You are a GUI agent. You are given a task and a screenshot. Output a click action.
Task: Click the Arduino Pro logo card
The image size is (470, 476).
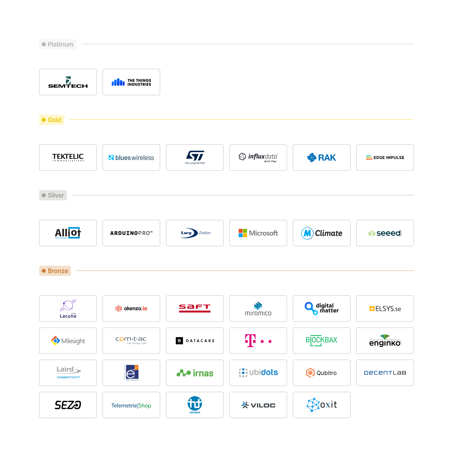[131, 233]
